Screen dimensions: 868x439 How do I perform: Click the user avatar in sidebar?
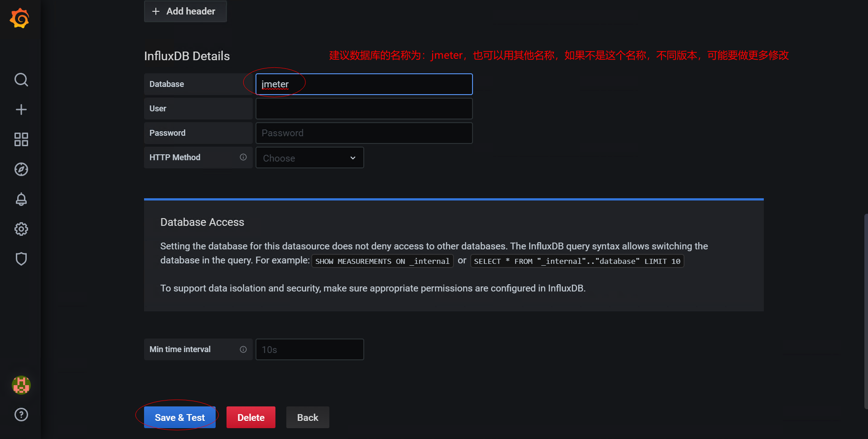point(21,385)
